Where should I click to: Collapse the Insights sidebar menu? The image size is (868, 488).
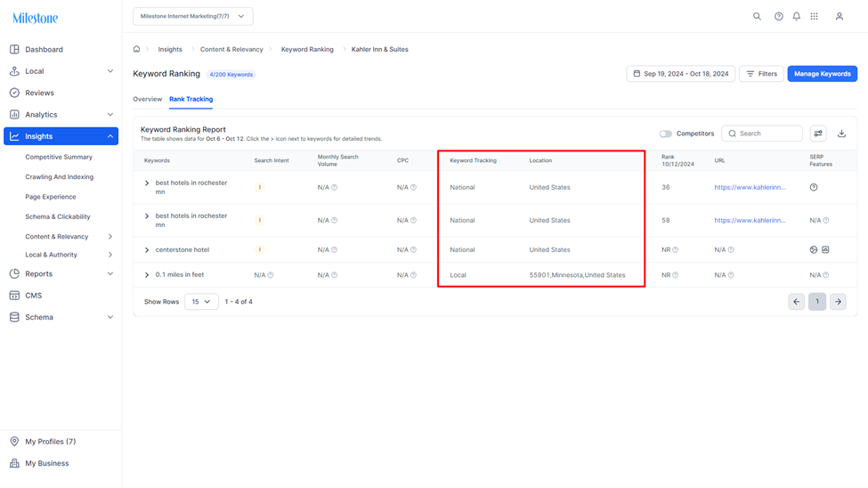tap(110, 136)
